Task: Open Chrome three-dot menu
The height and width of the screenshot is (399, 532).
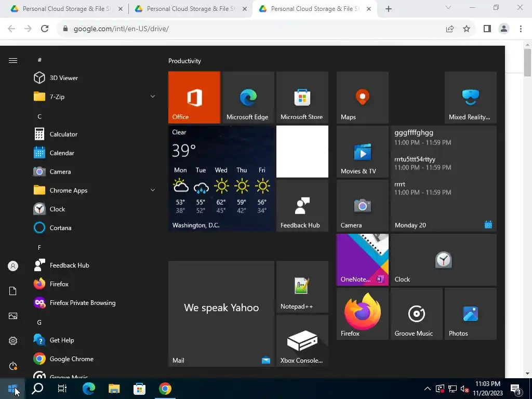Action: click(521, 29)
